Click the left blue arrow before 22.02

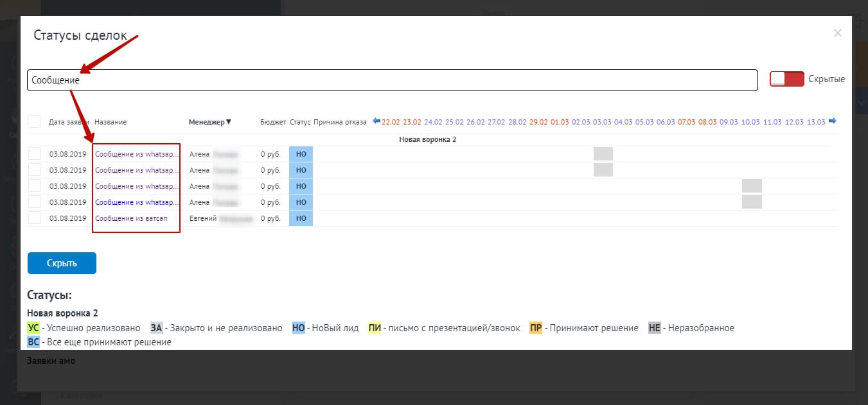376,121
